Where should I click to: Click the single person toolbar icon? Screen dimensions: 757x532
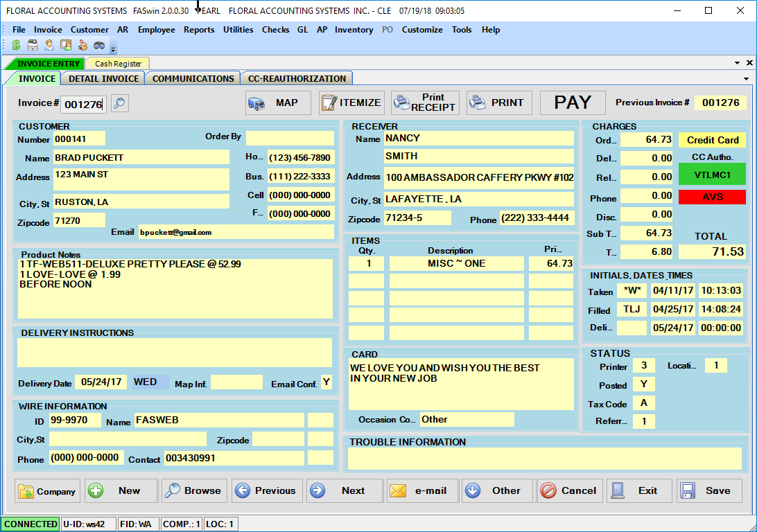click(49, 45)
